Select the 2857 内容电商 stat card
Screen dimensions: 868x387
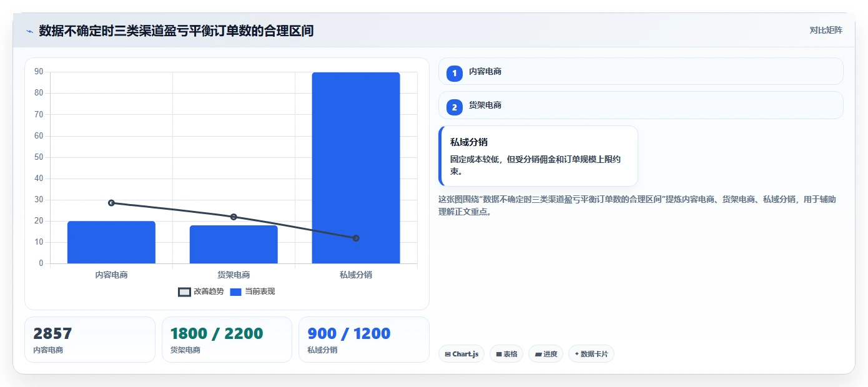pos(90,340)
